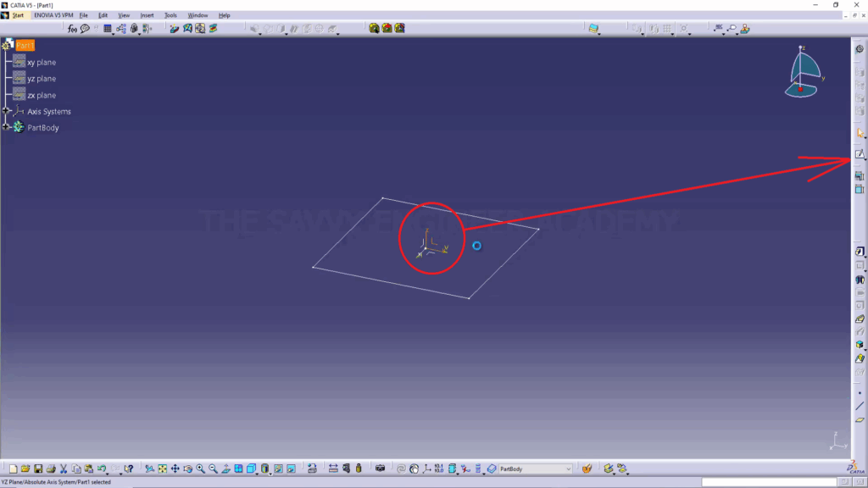The image size is (868, 488).
Task: Select the xy plane tree node
Action: (x=41, y=63)
